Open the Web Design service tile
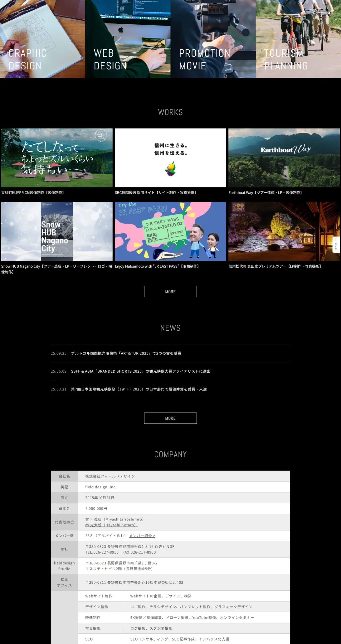 128,39
